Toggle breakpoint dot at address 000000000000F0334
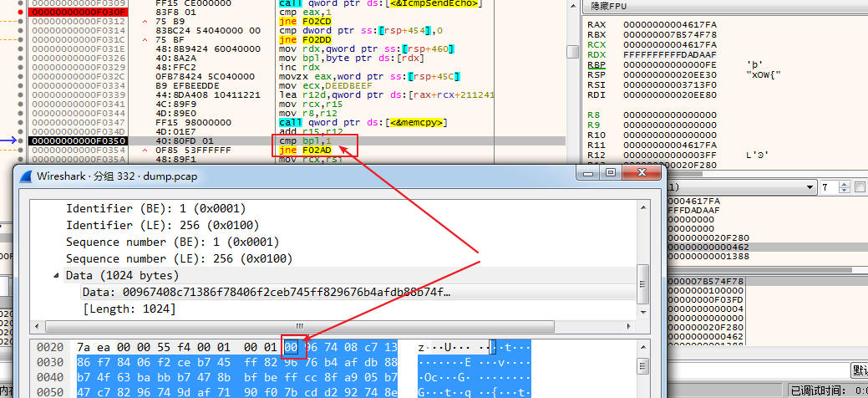Screen dimensions: 868x398 click(x=21, y=86)
